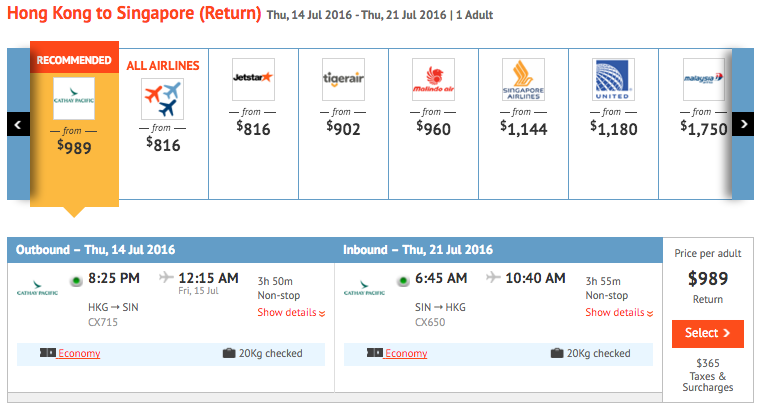This screenshot has height=409, width=762.
Task: Click the 3h 50m duration text
Action: [x=275, y=281]
